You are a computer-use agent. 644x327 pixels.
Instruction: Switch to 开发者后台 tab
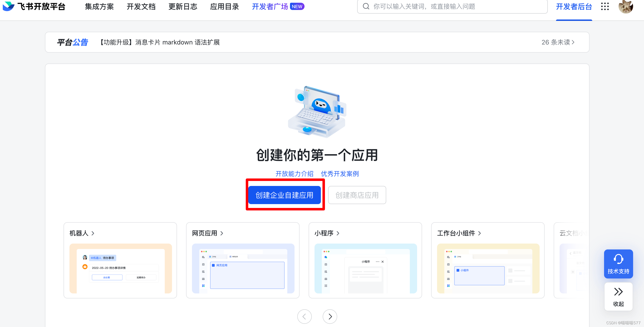point(574,7)
